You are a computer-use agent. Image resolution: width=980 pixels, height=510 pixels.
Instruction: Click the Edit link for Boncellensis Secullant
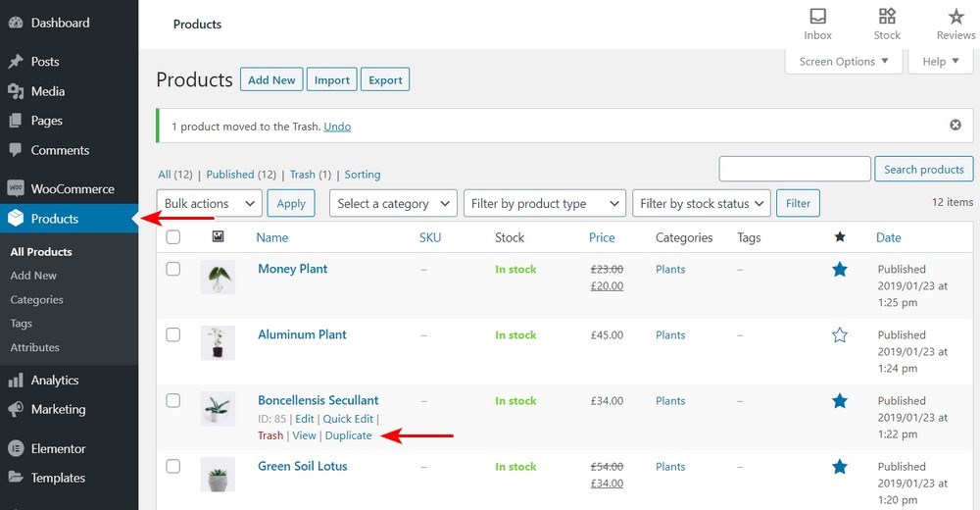[305, 419]
